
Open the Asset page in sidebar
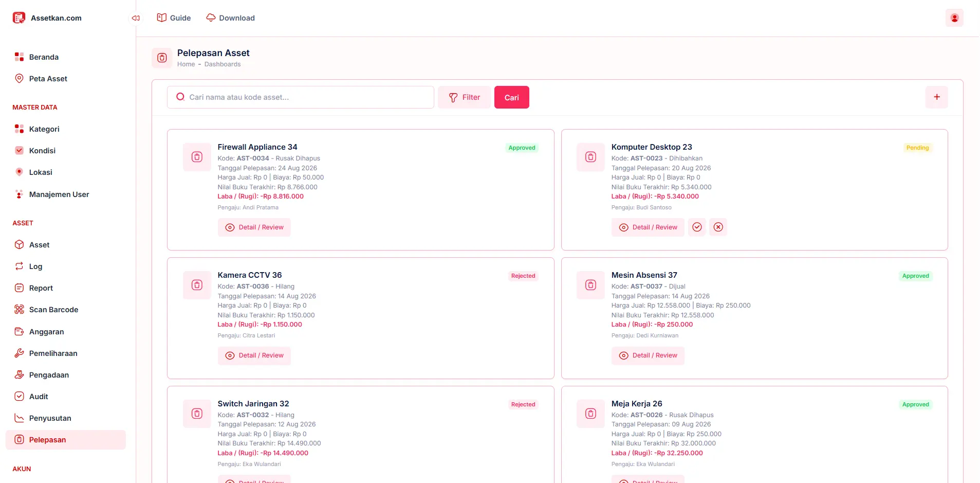(x=66, y=245)
